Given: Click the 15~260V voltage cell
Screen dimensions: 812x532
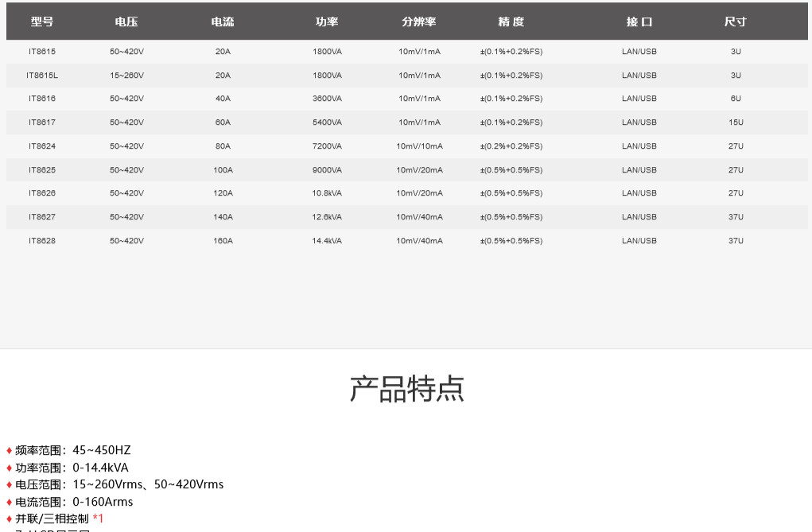Looking at the screenshot, I should tap(126, 76).
